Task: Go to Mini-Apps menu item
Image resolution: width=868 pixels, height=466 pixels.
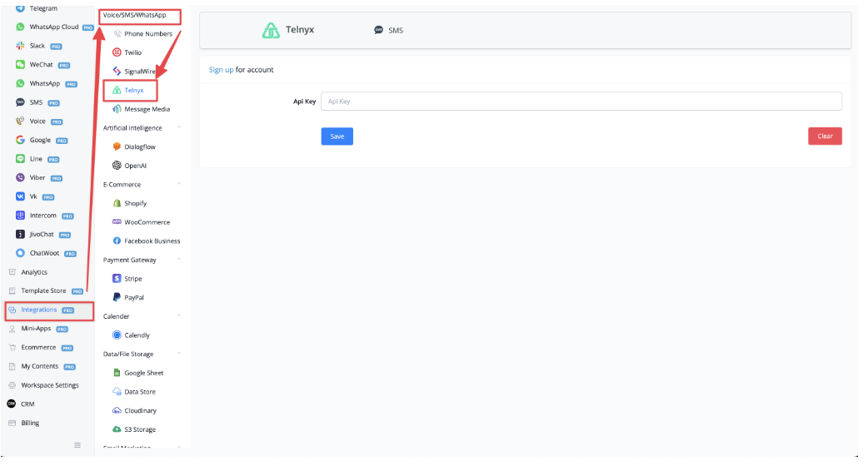Action: click(37, 329)
